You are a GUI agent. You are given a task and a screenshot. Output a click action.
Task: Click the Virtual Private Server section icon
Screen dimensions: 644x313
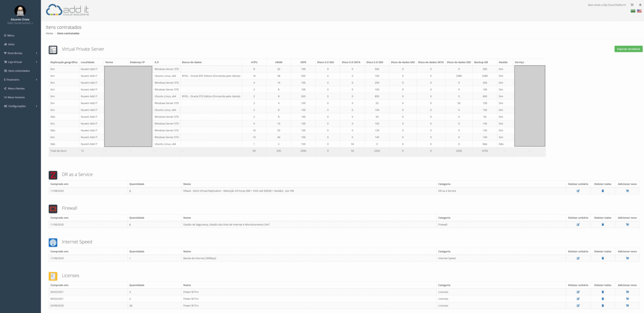pos(53,49)
